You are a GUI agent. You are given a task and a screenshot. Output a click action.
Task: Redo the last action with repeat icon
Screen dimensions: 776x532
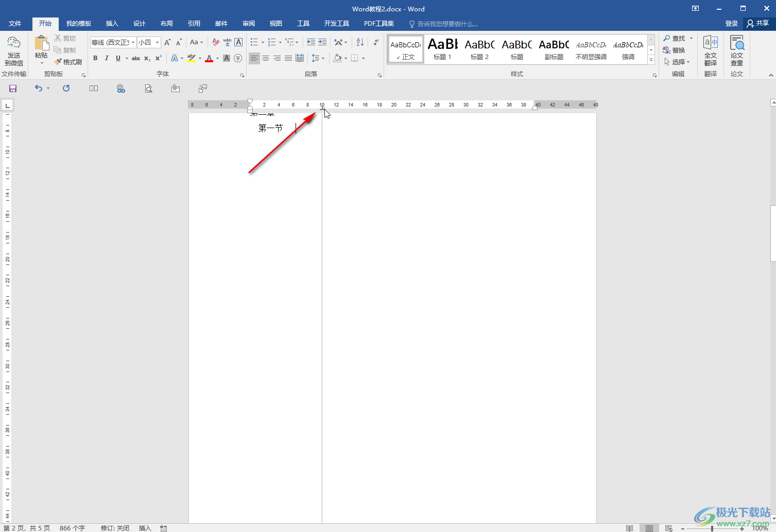(66, 88)
